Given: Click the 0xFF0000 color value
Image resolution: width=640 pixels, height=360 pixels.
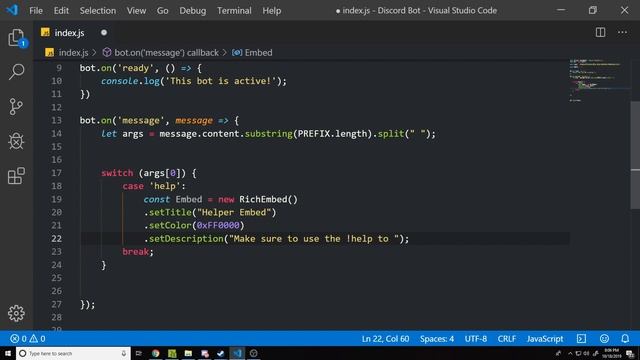Looking at the screenshot, I should coord(218,225).
